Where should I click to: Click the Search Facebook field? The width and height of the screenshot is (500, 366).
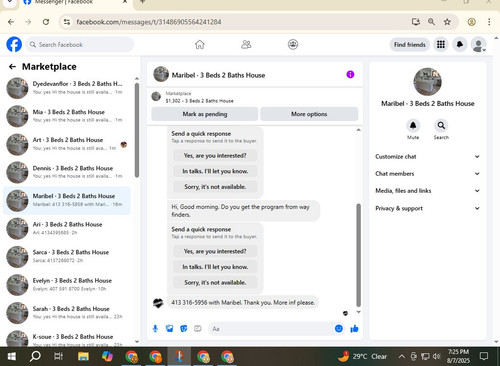(80, 44)
